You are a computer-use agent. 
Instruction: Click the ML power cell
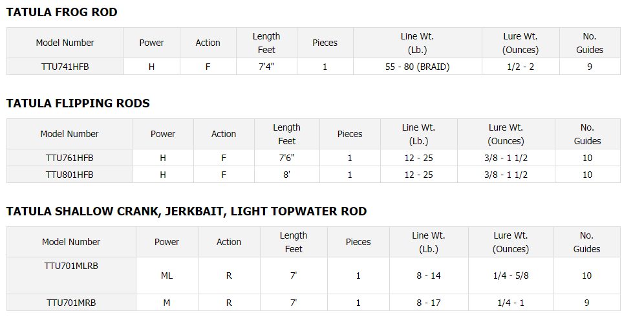pyautogui.click(x=167, y=275)
